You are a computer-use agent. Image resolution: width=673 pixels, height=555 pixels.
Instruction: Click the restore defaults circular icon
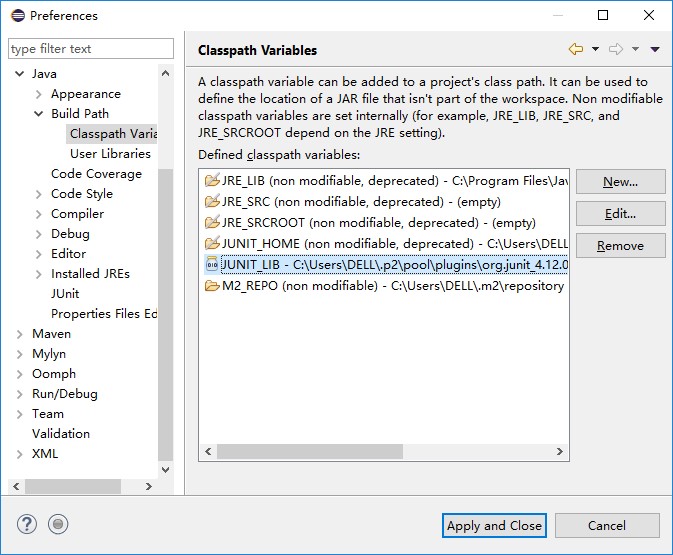pos(58,524)
